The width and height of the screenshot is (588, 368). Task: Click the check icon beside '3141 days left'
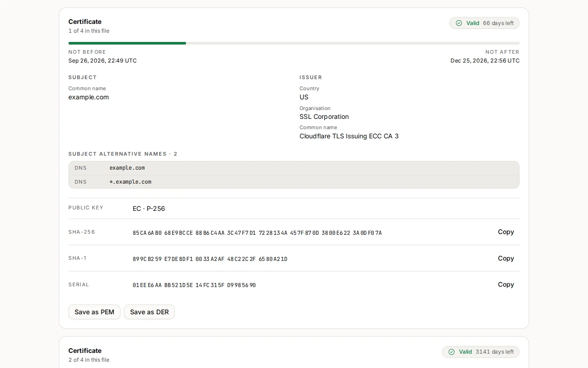[452, 352]
